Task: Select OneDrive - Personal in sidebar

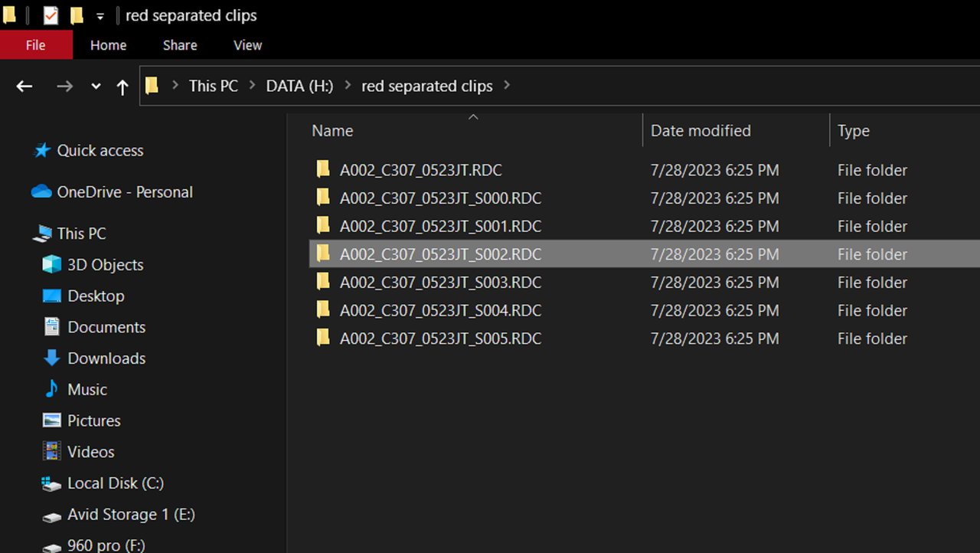Action: pos(125,192)
